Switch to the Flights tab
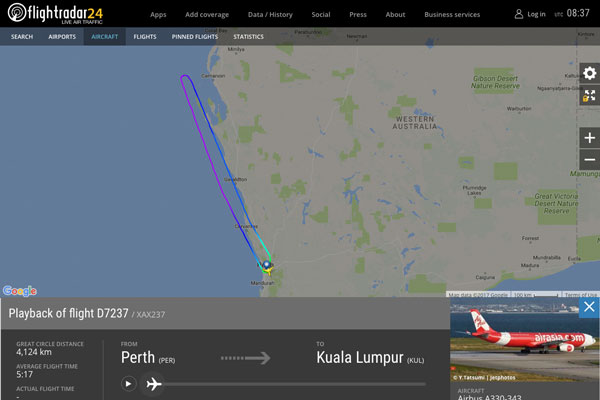Viewport: 600px width, 400px height. [145, 37]
